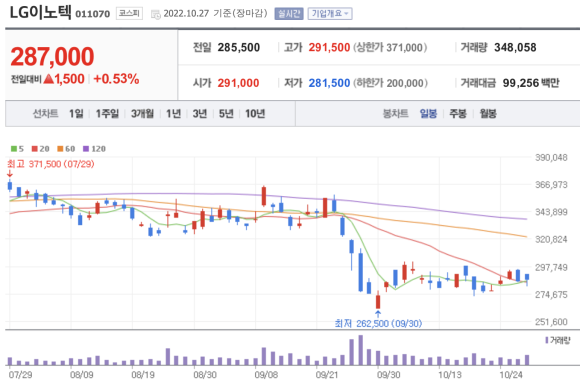Click the current price 287,000
Viewport: 580px width, 392px height.
click(53, 56)
